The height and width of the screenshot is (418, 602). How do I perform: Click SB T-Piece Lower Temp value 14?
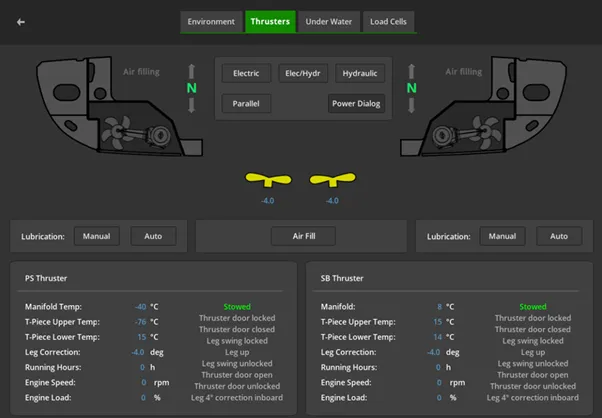tap(438, 337)
